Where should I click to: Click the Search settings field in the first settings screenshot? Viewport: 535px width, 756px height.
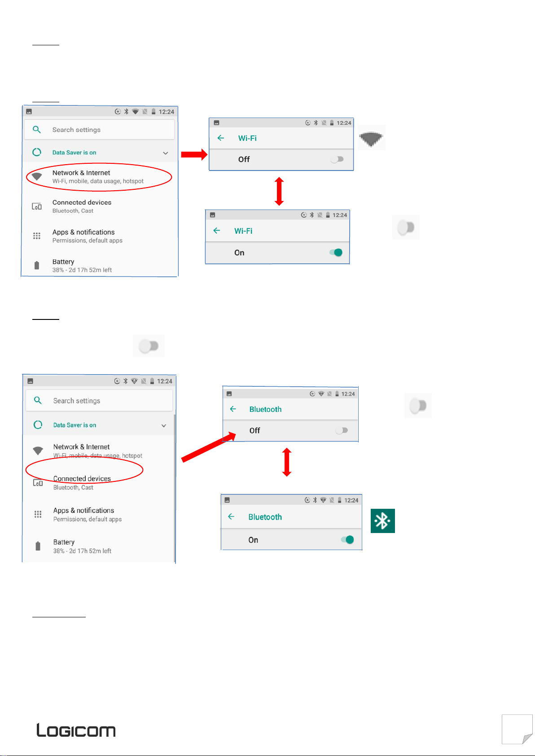pyautogui.click(x=99, y=130)
